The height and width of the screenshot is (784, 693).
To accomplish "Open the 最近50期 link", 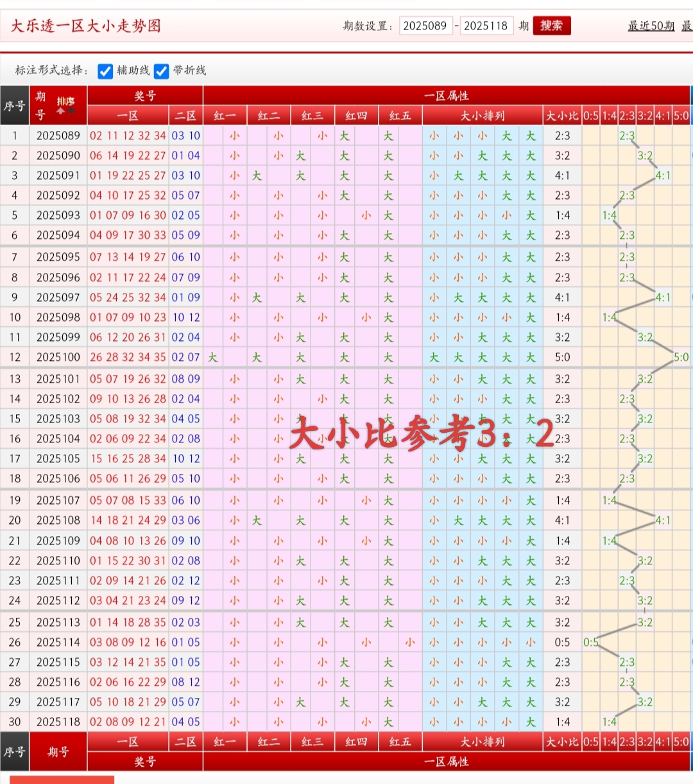I will point(651,26).
